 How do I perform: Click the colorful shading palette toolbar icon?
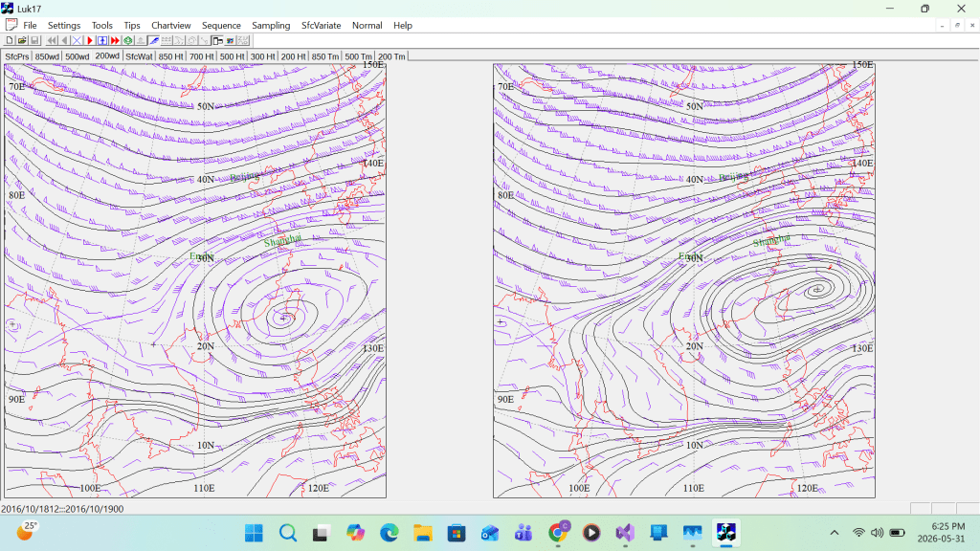(x=230, y=40)
